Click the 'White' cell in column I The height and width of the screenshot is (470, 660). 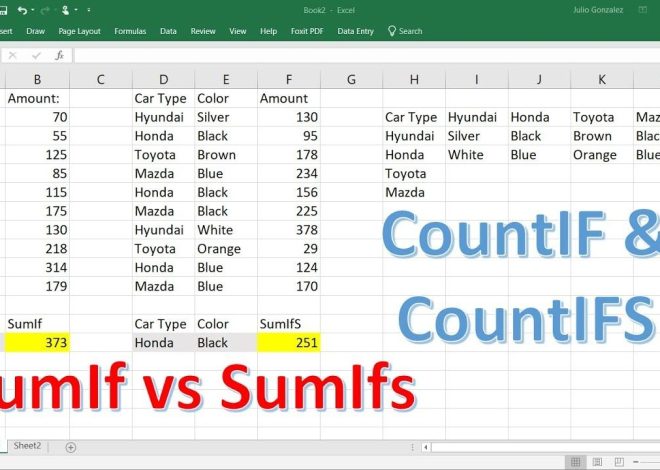click(x=476, y=155)
